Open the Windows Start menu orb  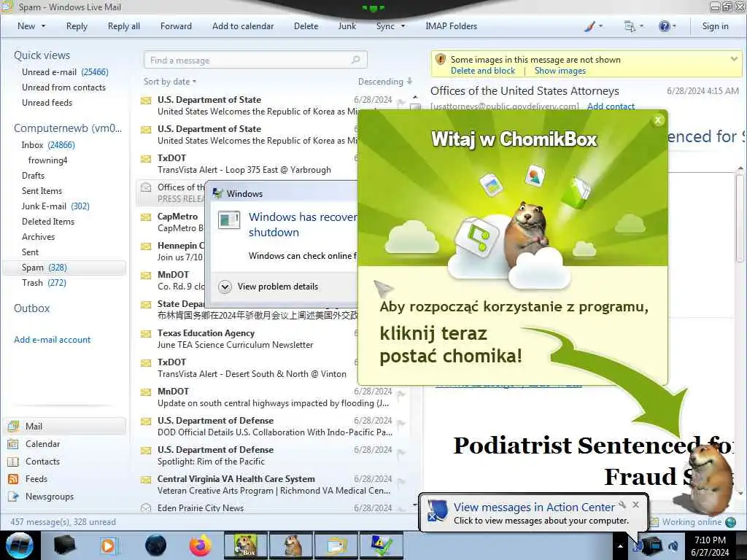[20, 545]
